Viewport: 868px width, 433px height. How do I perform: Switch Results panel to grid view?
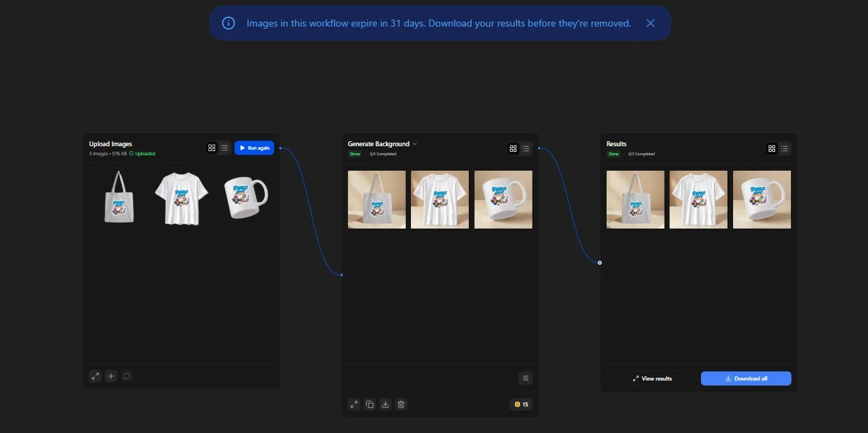click(x=772, y=148)
